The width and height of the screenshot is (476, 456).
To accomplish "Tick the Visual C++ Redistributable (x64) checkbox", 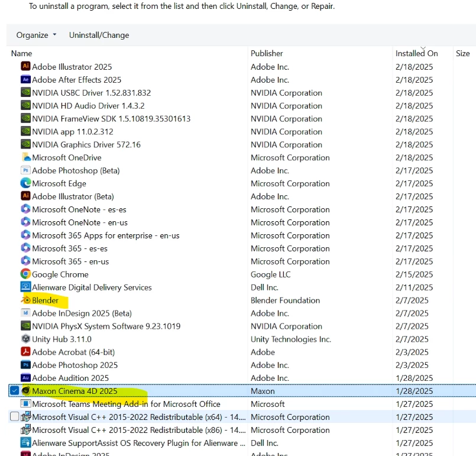I will pyautogui.click(x=14, y=416).
